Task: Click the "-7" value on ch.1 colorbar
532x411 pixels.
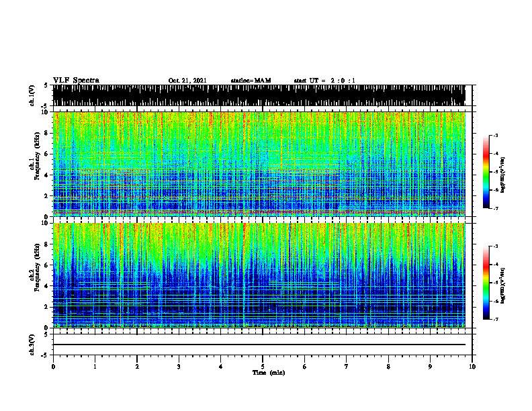Action: click(495, 208)
